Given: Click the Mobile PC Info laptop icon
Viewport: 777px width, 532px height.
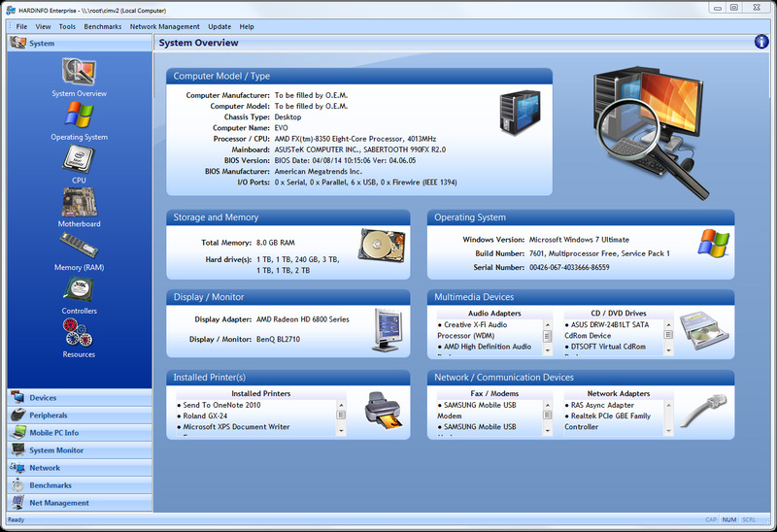Looking at the screenshot, I should coord(17,432).
